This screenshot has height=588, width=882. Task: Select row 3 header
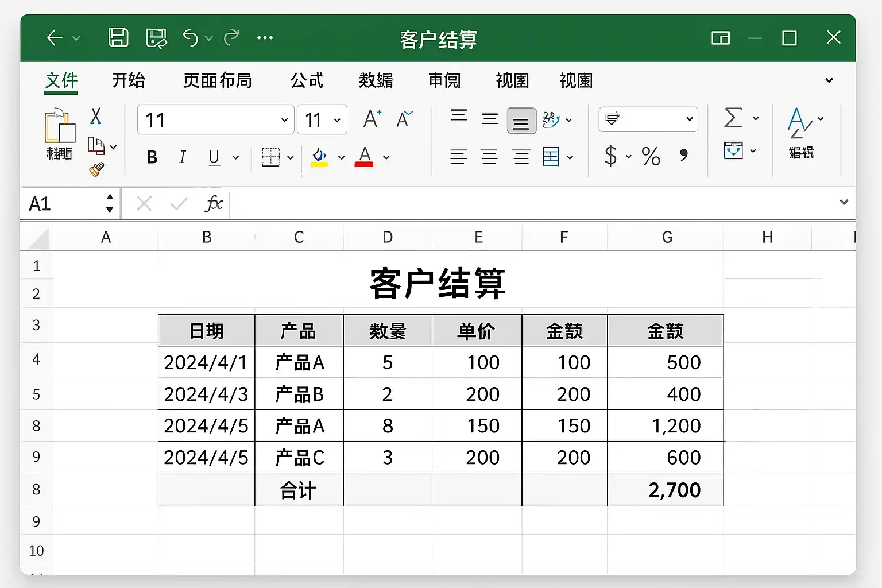[36, 326]
